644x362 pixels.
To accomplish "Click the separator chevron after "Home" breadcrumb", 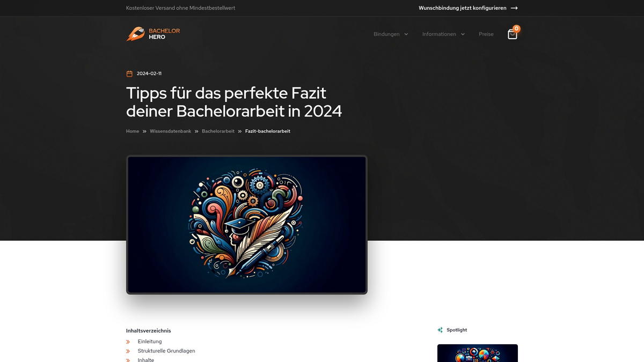I will pyautogui.click(x=143, y=131).
